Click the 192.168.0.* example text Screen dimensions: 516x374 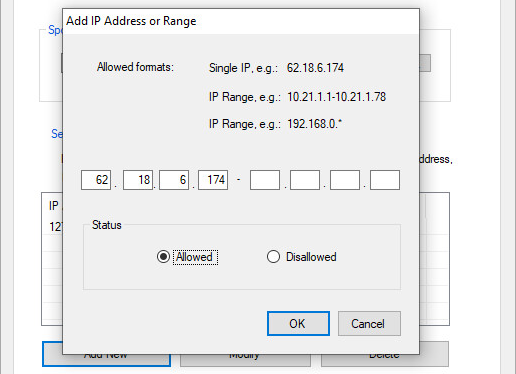point(314,124)
